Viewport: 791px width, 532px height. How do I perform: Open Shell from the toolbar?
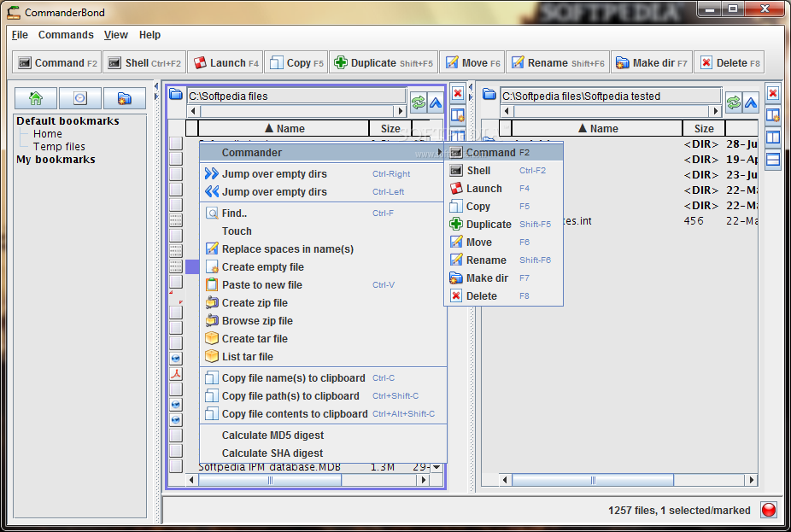(144, 62)
